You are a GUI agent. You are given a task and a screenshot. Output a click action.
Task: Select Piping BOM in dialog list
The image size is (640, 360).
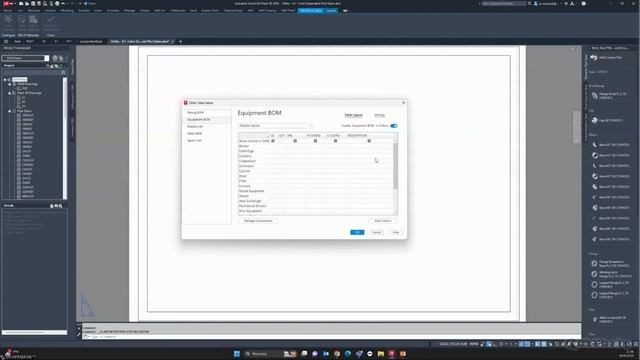[196, 112]
